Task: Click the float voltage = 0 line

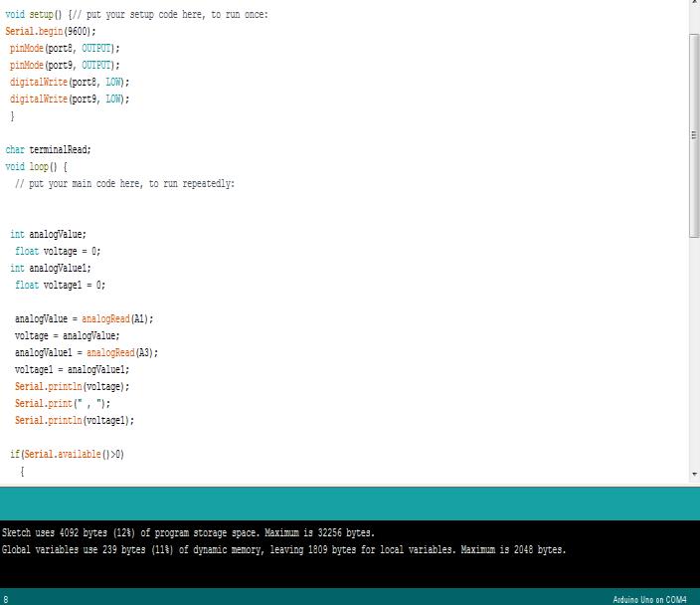Action: pyautogui.click(x=58, y=251)
